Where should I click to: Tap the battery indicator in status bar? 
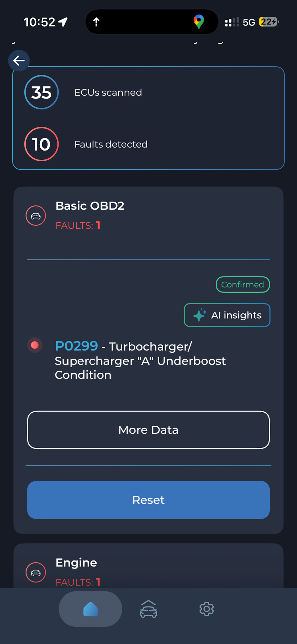tap(269, 22)
